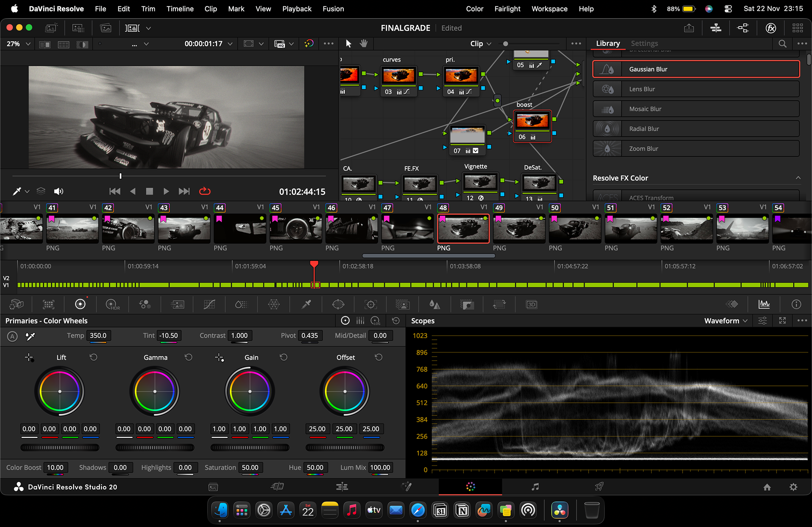Toggle loop playback in viewer

205,191
